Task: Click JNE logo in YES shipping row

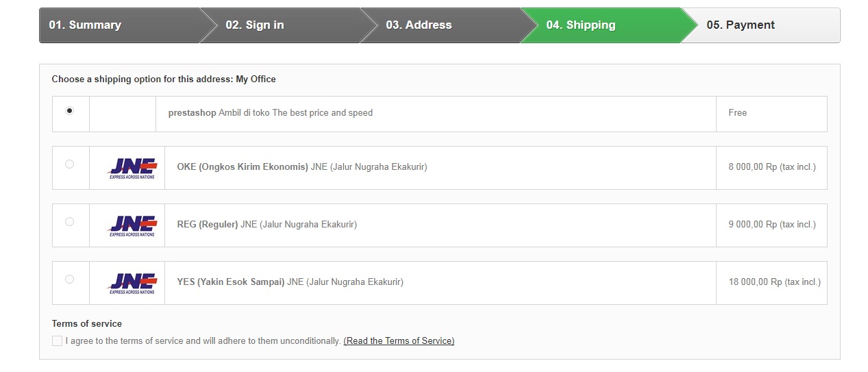Action: click(x=133, y=283)
